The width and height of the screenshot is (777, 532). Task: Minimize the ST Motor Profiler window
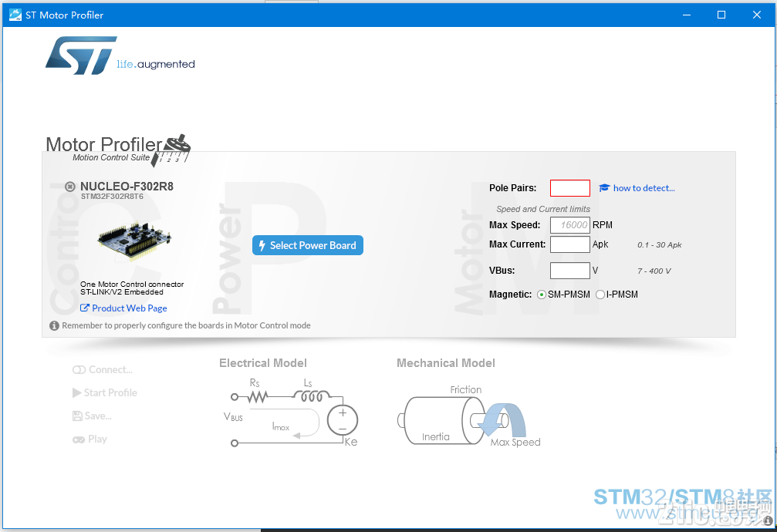coord(686,15)
